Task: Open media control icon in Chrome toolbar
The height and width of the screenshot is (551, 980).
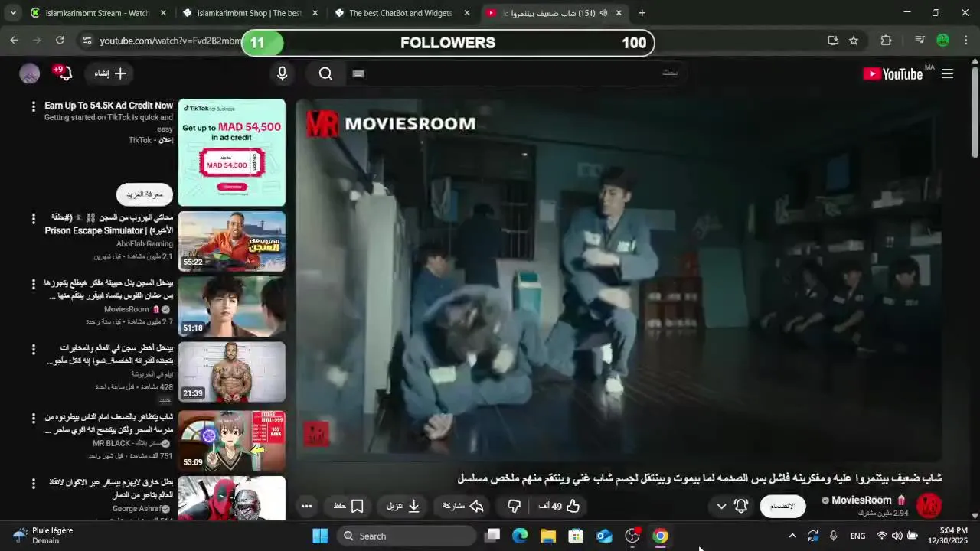Action: click(x=920, y=41)
